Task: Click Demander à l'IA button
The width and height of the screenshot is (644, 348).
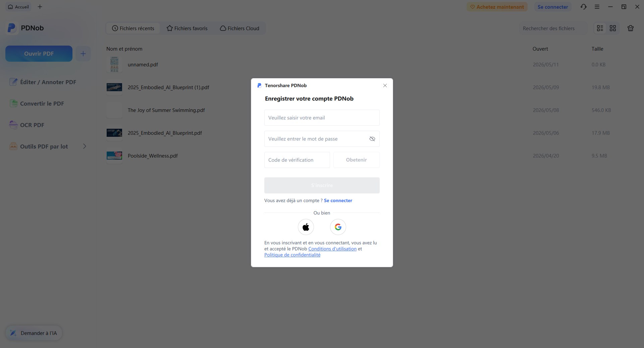Action: [34, 333]
